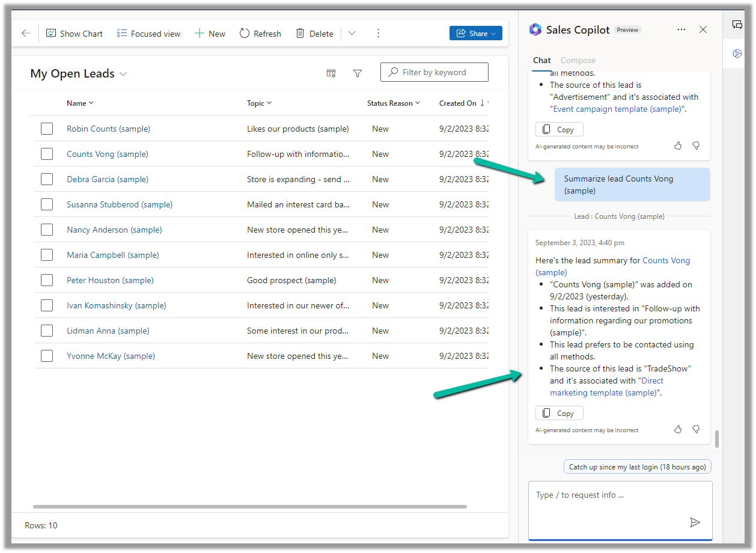
Task: Click the Copilot icon in side rail
Action: [x=737, y=54]
